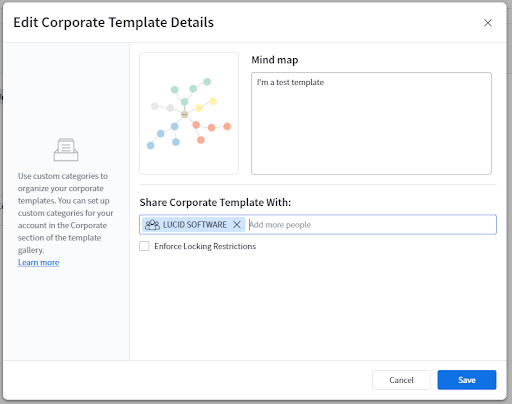Image resolution: width=512 pixels, height=404 pixels.
Task: Click the Mind map template title
Action: [x=275, y=60]
